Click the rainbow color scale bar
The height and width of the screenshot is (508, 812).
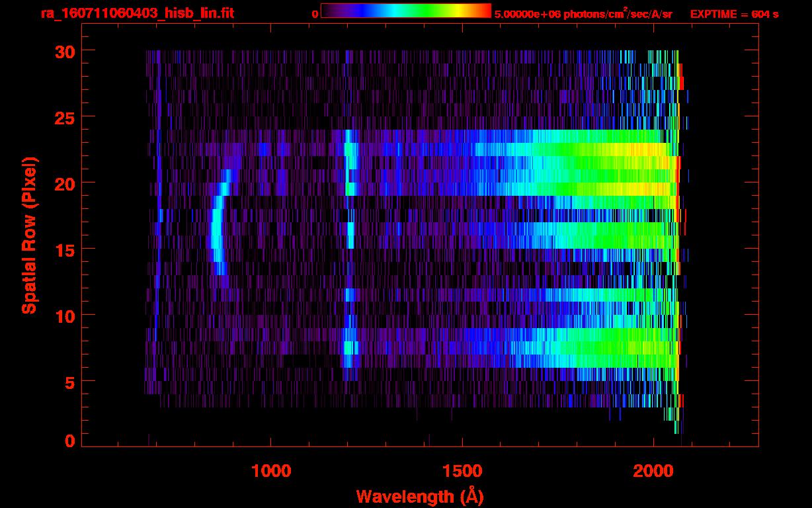(x=405, y=11)
